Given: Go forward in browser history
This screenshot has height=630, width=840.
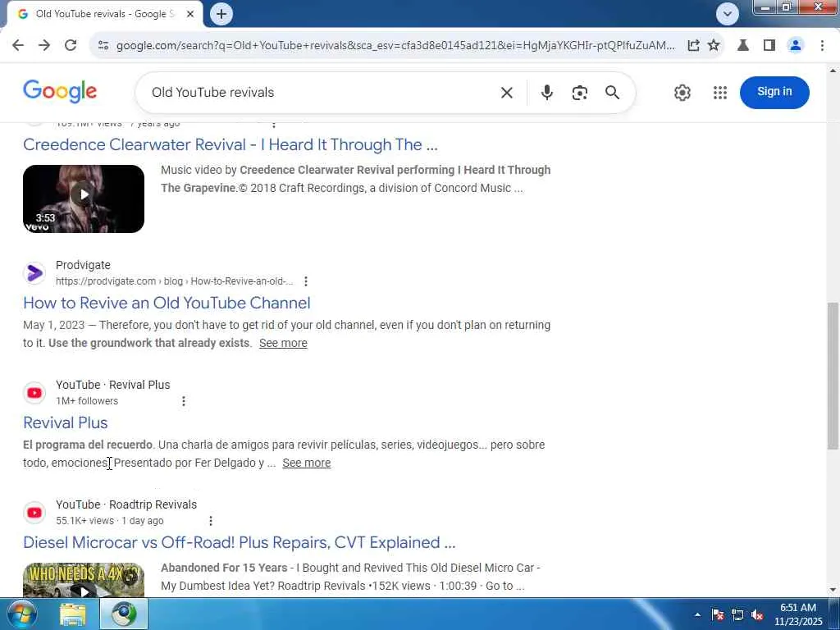Looking at the screenshot, I should point(44,46).
